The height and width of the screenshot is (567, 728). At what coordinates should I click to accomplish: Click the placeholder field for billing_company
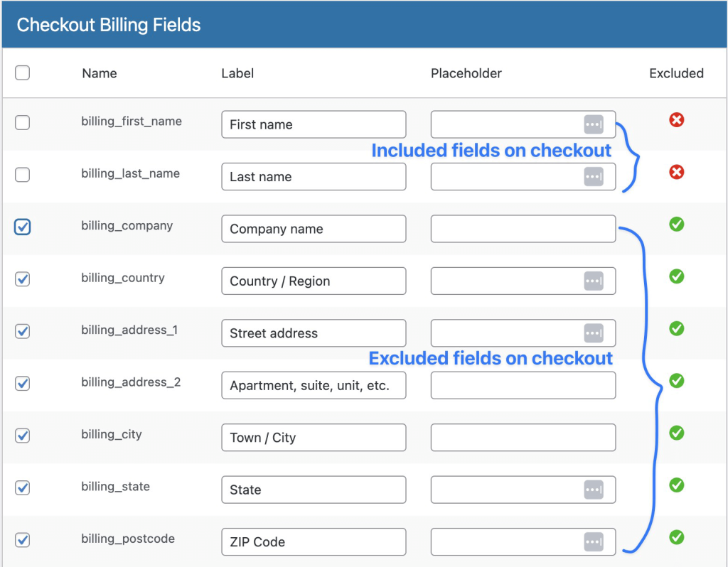523,229
